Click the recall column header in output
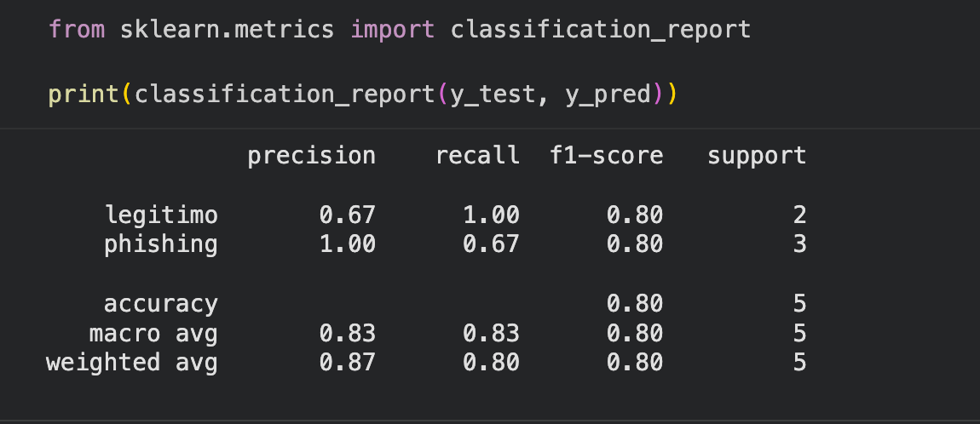The image size is (980, 424). tap(477, 155)
